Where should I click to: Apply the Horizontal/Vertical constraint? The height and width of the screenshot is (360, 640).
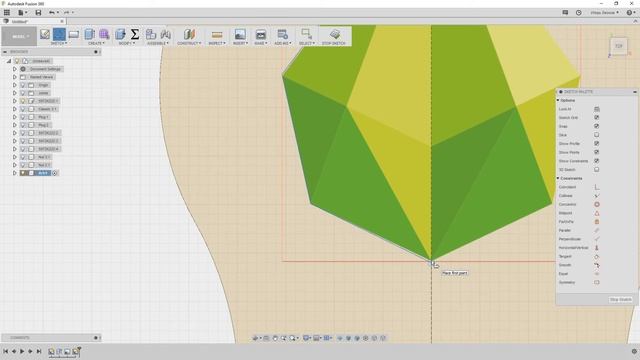(x=596, y=248)
